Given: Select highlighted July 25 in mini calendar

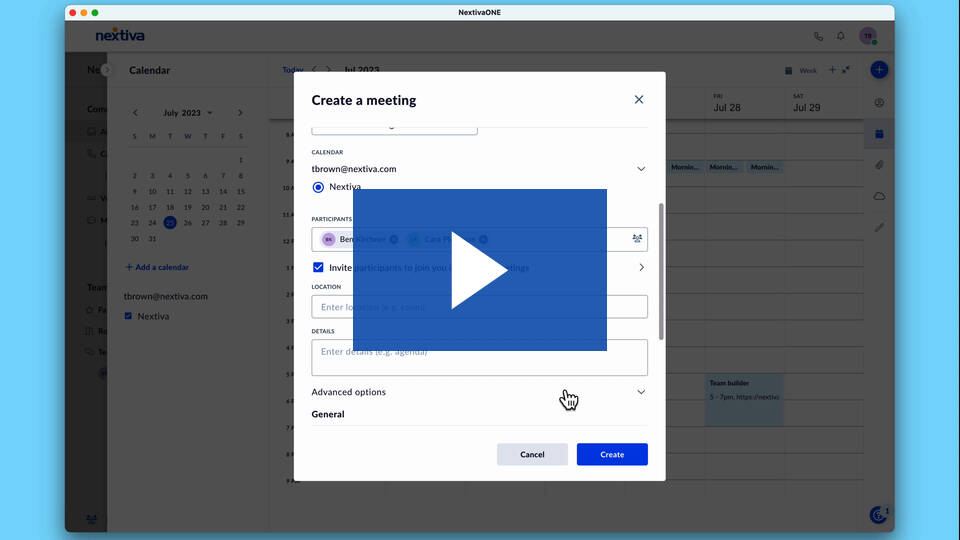Looking at the screenshot, I should coord(170,223).
